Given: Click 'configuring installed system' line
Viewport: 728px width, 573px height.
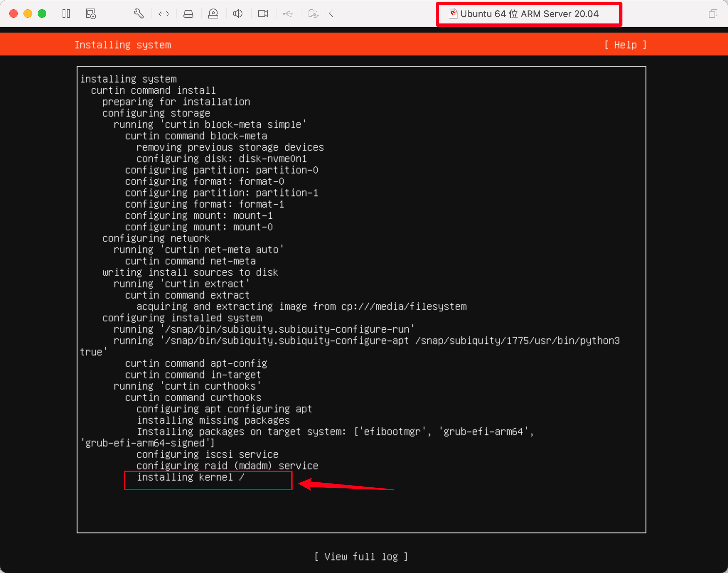Looking at the screenshot, I should (x=182, y=318).
